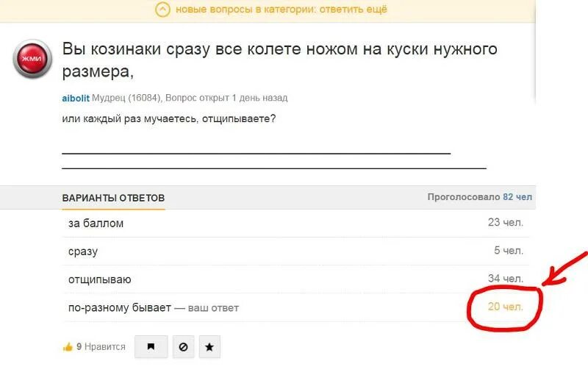Click the '— ваш ответ' label
This screenshot has width=588, height=375.
coord(207,308)
